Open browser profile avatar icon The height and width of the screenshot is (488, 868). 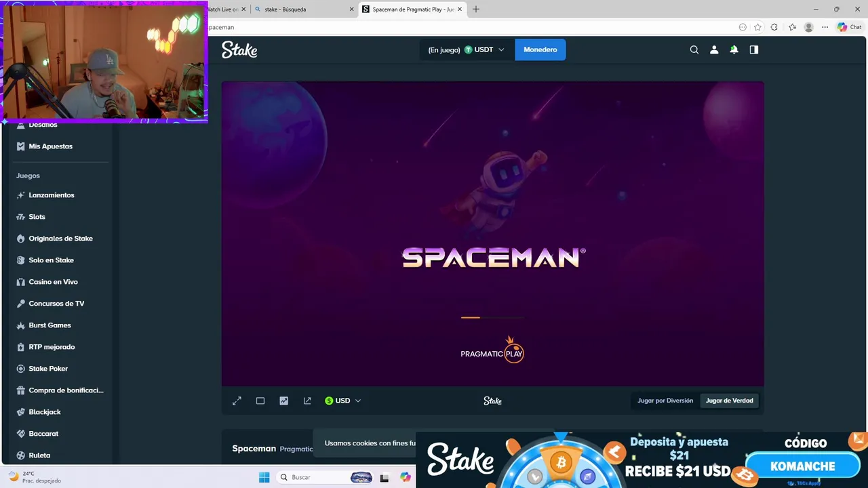808,27
